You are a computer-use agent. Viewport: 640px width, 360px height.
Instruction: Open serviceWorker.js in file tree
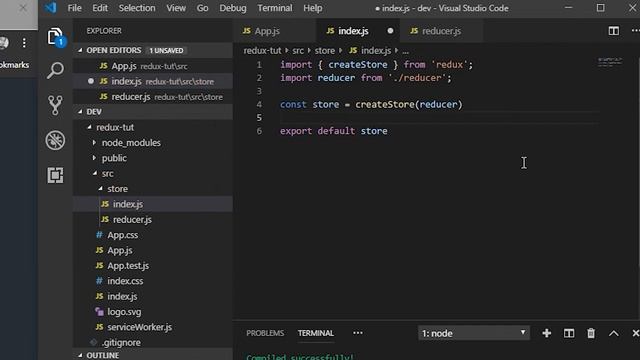pyautogui.click(x=153, y=327)
